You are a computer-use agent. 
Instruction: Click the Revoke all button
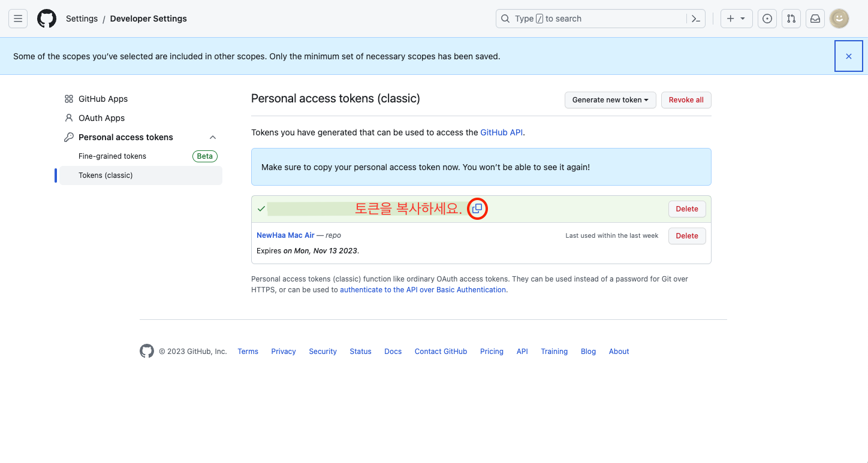(x=686, y=100)
